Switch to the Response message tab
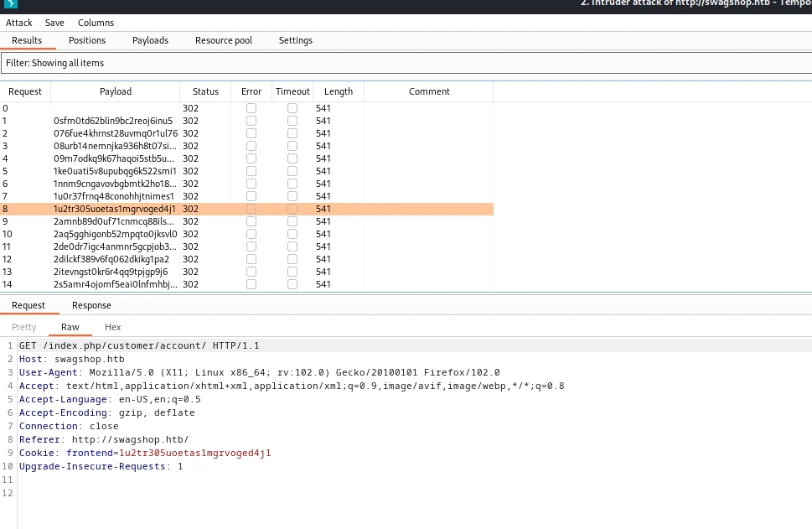This screenshot has width=812, height=529. pyautogui.click(x=91, y=306)
